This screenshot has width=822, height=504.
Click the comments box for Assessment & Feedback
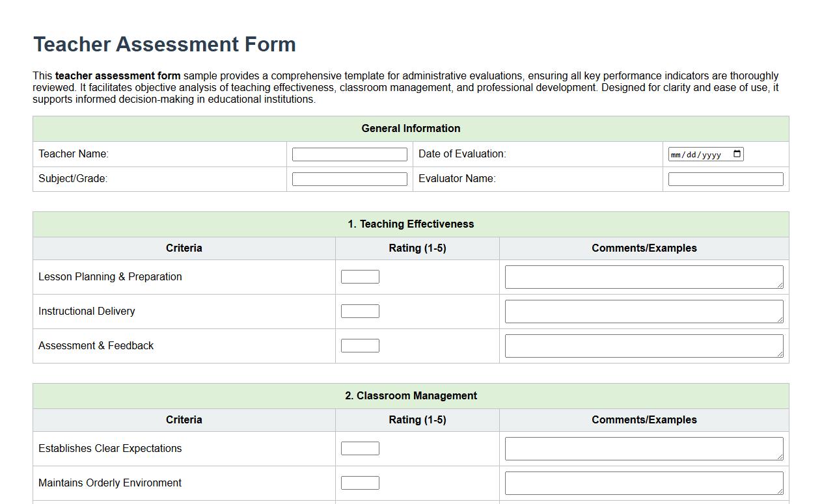tap(644, 345)
